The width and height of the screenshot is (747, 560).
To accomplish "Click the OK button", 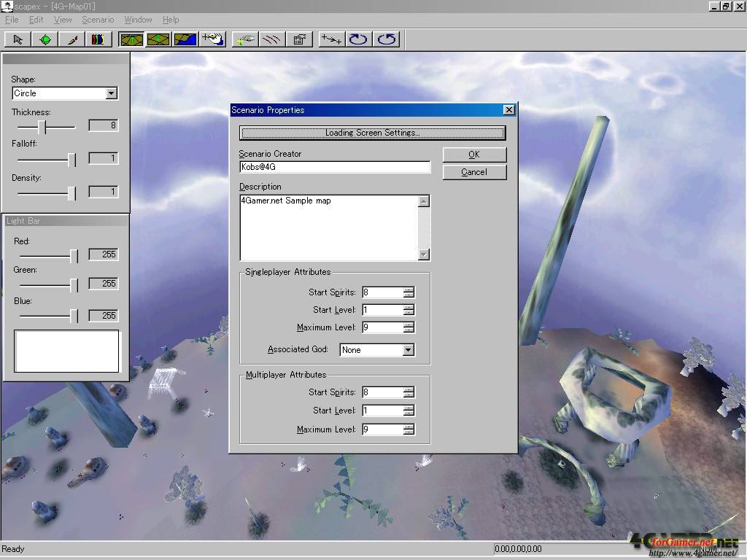I will (x=473, y=155).
